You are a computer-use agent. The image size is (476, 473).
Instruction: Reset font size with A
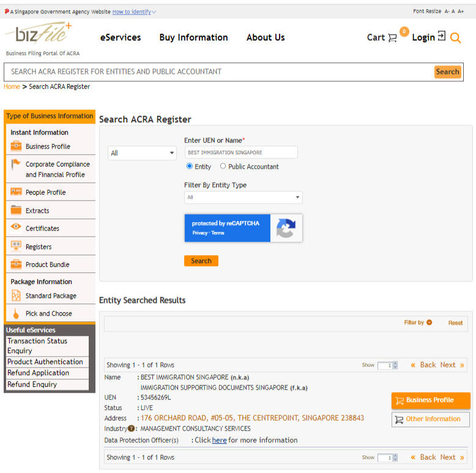453,11
